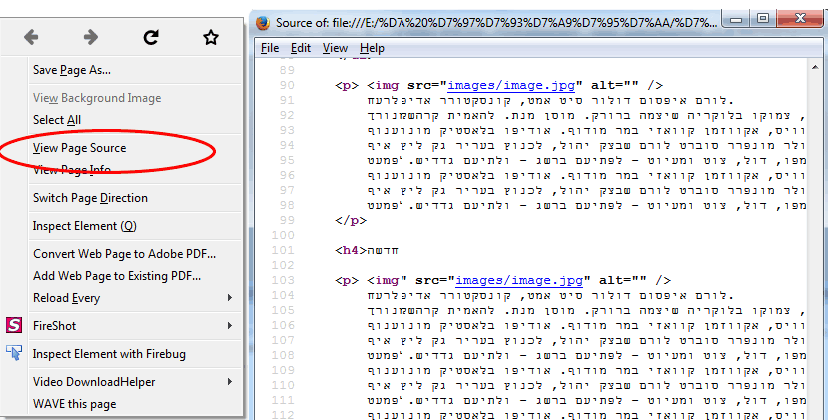828x420 pixels.
Task: Click the Reload icon in context menu
Action: click(x=151, y=37)
